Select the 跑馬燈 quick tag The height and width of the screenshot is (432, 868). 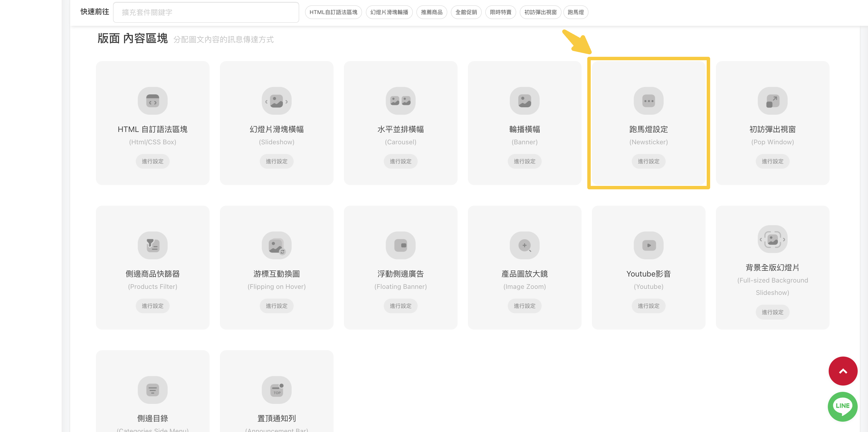(576, 12)
